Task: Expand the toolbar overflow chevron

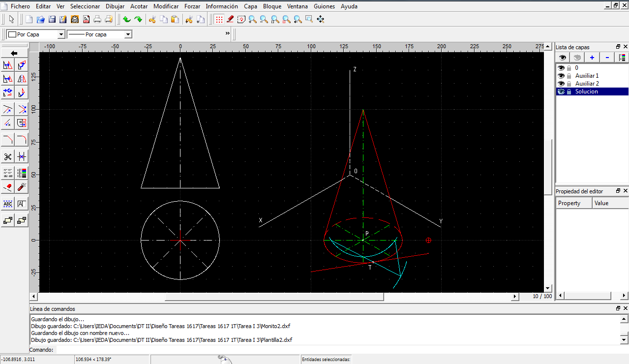Action: pyautogui.click(x=228, y=33)
